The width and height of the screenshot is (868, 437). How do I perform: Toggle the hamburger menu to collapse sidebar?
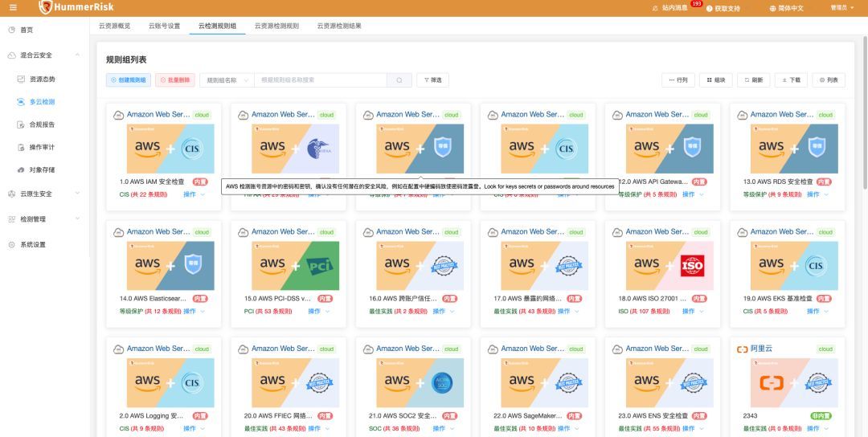(14, 8)
